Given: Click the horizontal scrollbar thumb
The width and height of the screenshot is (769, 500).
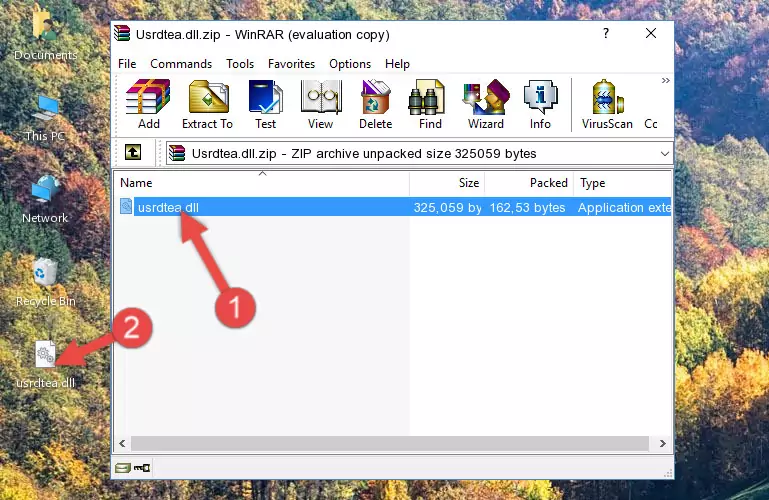Looking at the screenshot, I should 390,443.
